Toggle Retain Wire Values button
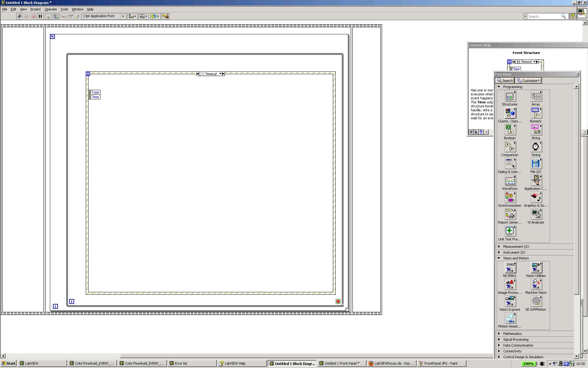Viewport: 588px width, 368px height. pos(56,16)
